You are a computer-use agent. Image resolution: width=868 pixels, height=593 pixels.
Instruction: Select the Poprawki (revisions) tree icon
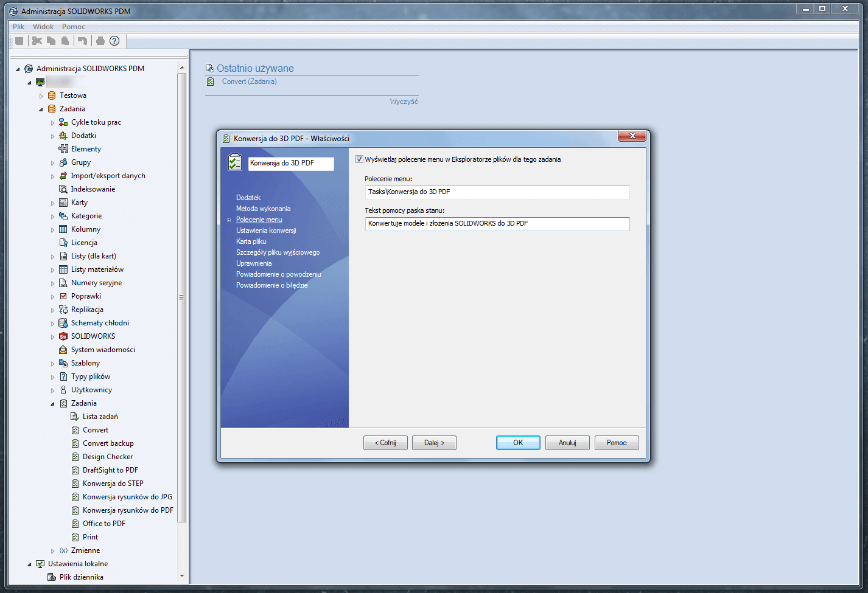pos(63,296)
